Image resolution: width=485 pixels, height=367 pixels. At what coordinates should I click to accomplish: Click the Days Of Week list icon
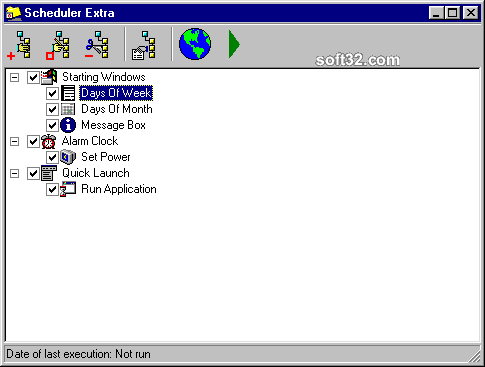point(68,93)
